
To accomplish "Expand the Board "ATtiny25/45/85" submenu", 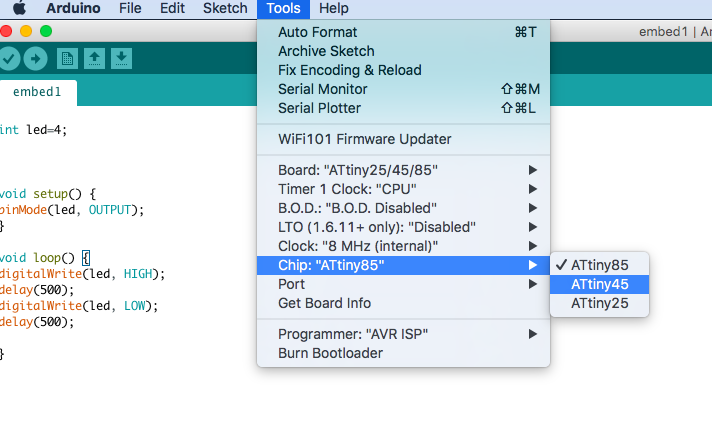I will point(403,170).
